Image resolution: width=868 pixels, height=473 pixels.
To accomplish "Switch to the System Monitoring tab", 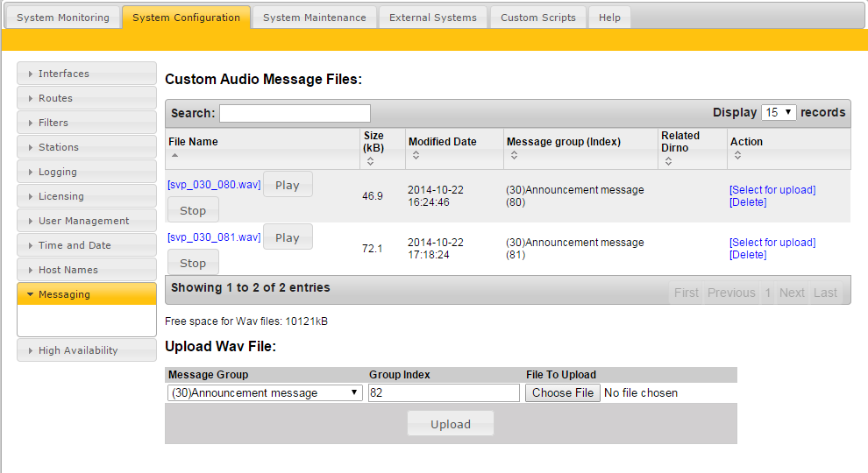I will point(63,18).
